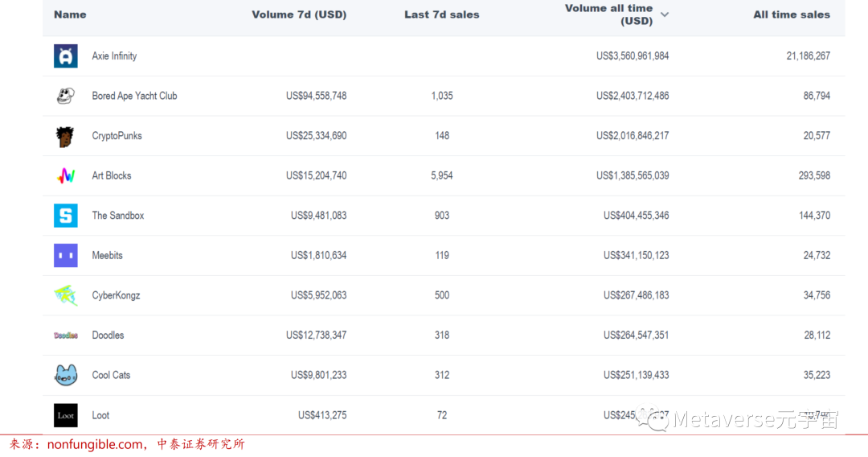The image size is (868, 457).
Task: Open the Doodles project link
Action: pyautogui.click(x=108, y=336)
